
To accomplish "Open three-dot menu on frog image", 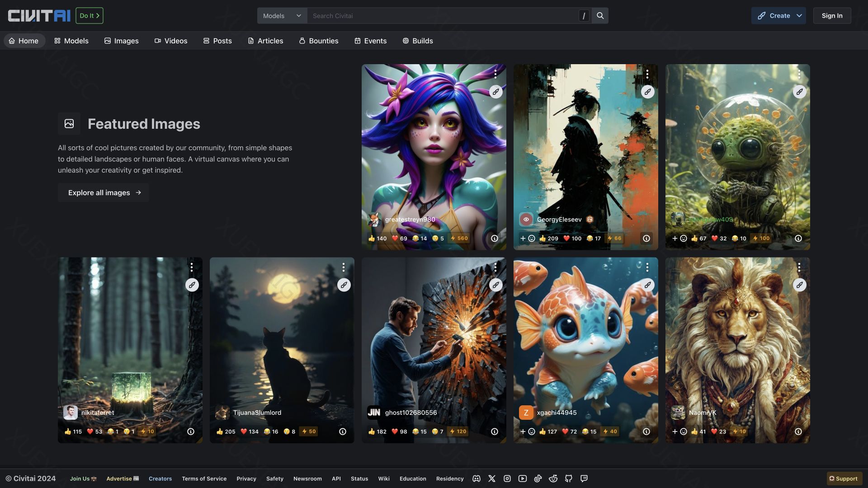I will [799, 74].
